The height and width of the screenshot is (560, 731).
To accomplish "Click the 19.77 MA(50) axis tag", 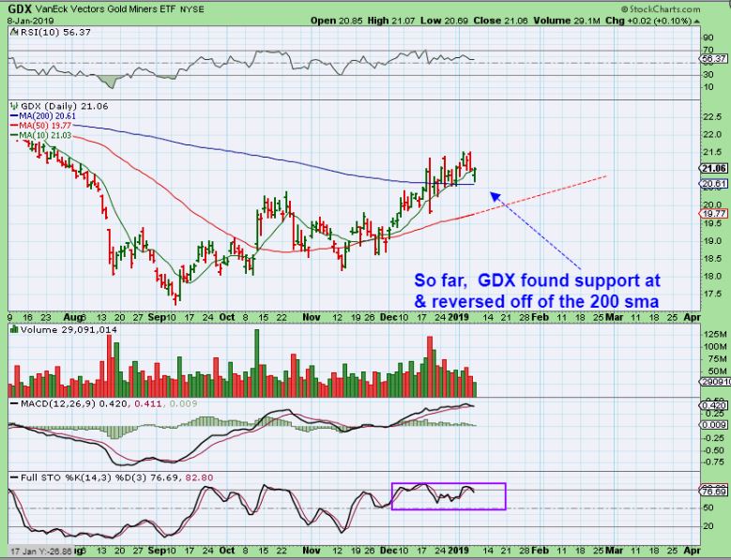I will click(714, 214).
